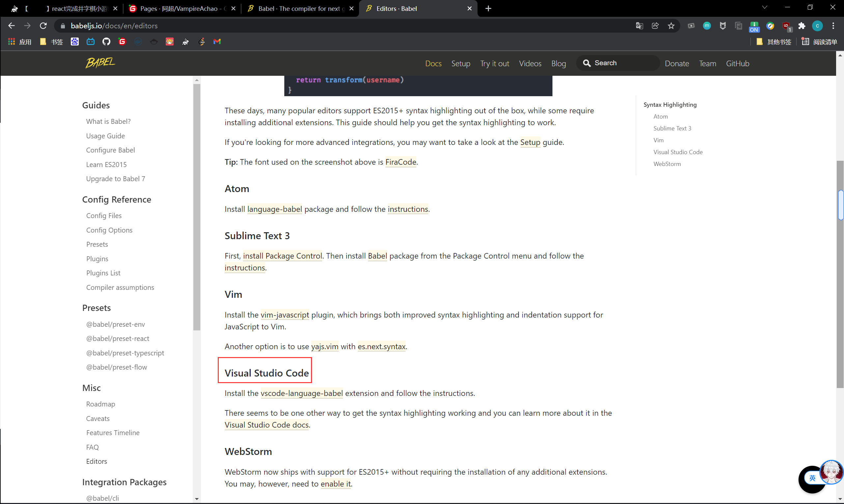The height and width of the screenshot is (504, 844).
Task: Open the Try it out nav item
Action: click(494, 64)
